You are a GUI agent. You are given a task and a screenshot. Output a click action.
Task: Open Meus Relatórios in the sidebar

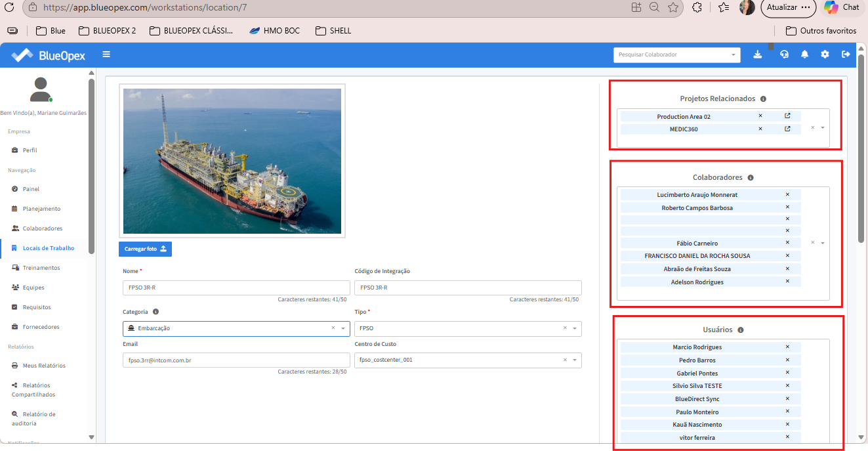point(44,366)
